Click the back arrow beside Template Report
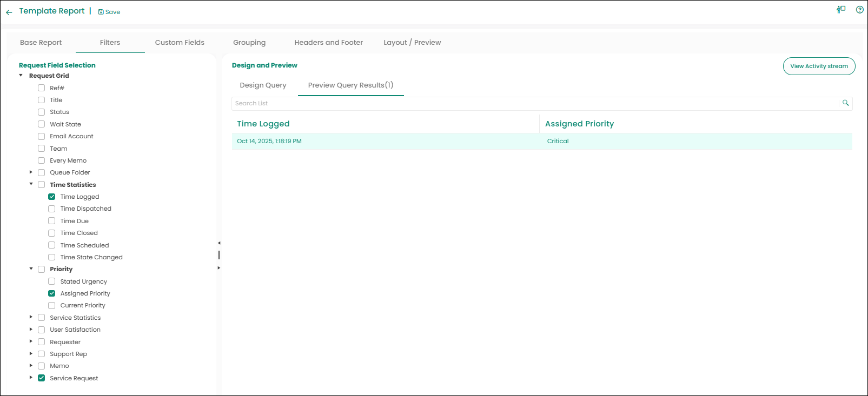This screenshot has width=868, height=396. (9, 12)
